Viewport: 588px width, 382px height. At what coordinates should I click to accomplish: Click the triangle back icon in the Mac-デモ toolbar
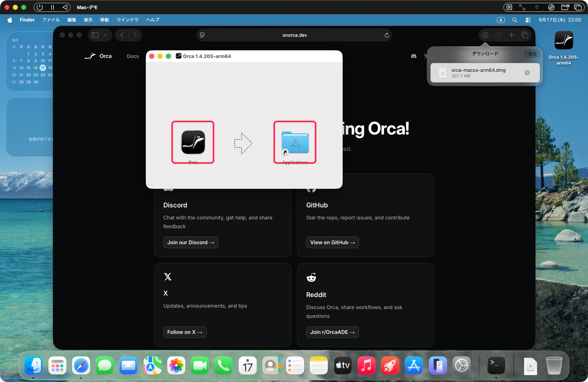[65, 7]
